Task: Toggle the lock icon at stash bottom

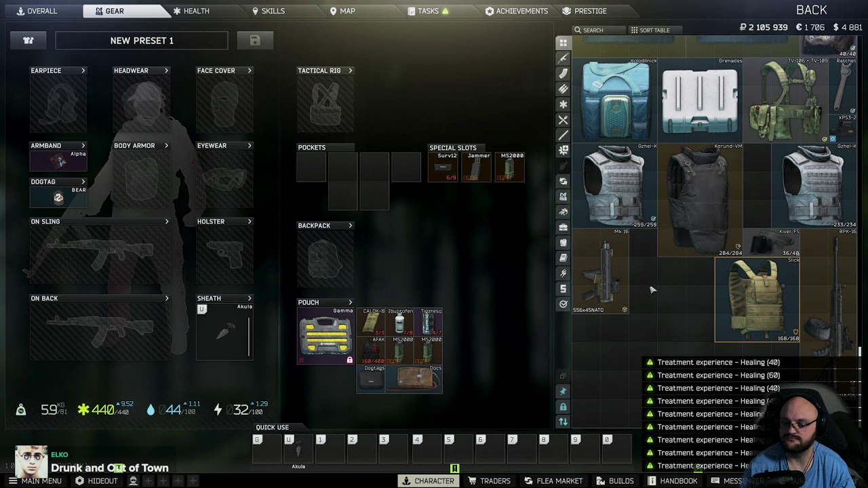Action: (x=563, y=407)
